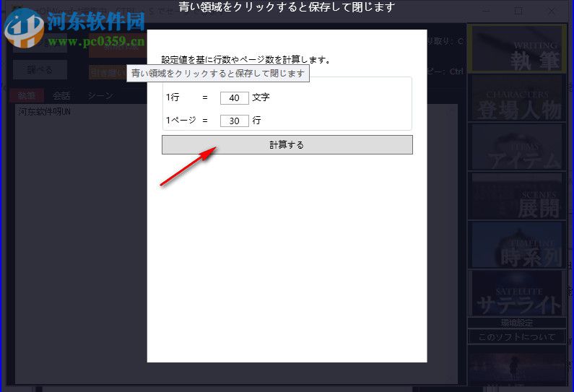Click the background editor text 河东软件呀UN
Viewport: 574px width, 392px height.
point(44,112)
